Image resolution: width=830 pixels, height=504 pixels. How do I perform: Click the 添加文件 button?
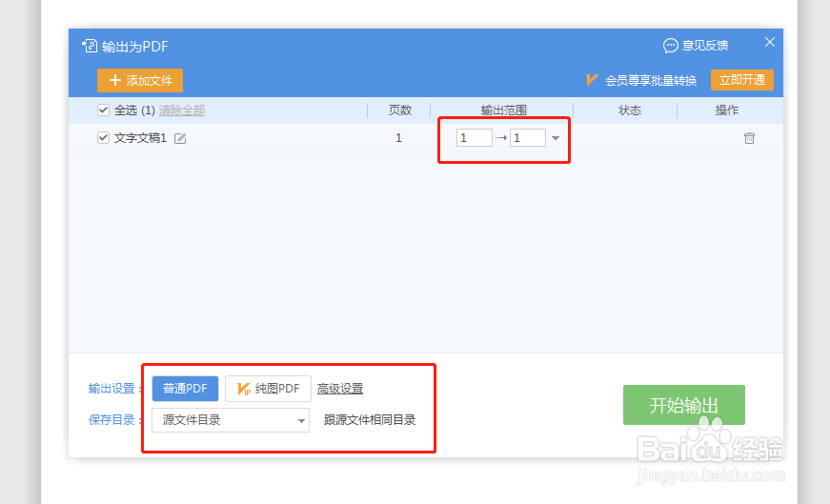[140, 80]
